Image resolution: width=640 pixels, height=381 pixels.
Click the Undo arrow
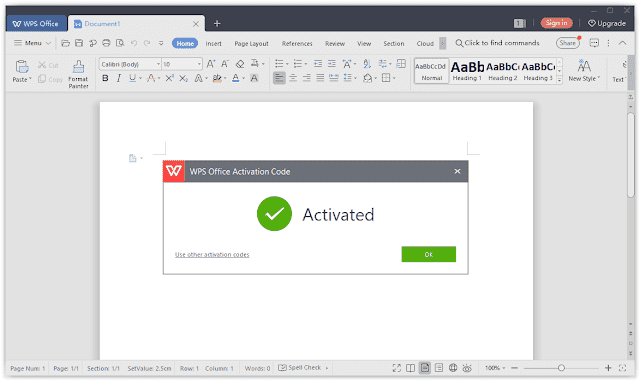pos(134,43)
